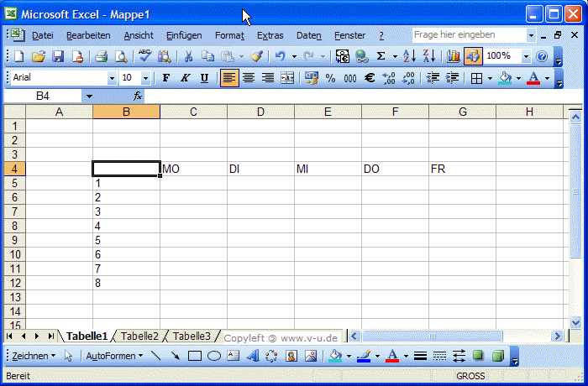
Task: Run the ABC spell check
Action: (x=144, y=56)
